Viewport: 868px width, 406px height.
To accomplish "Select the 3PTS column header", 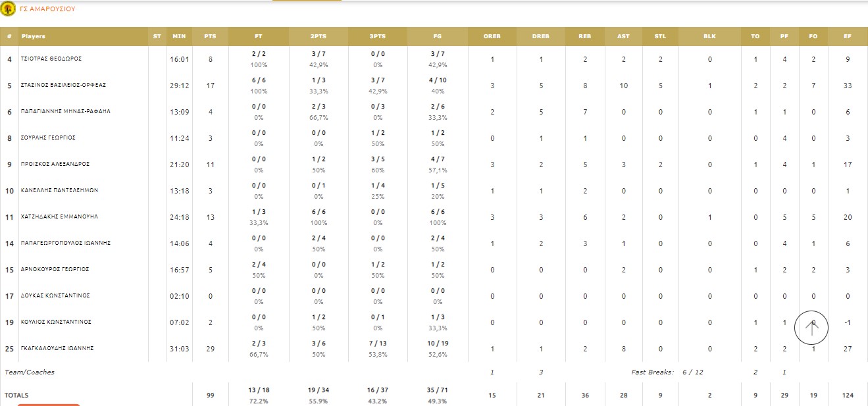I will [x=378, y=36].
